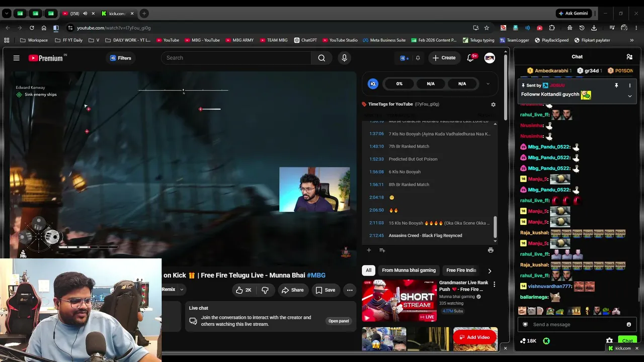Show more bookmarks with the overflow chevron
This screenshot has width=644, height=362.
coord(631,40)
